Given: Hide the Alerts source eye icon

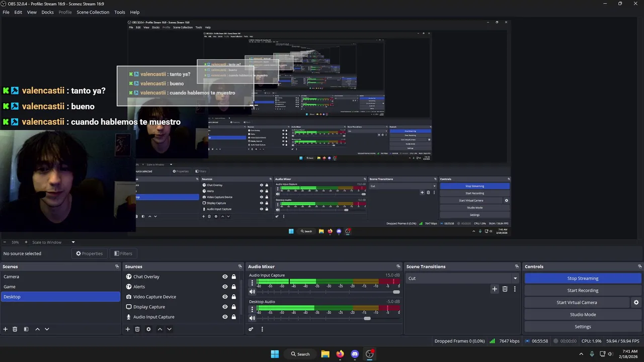Looking at the screenshot, I should [x=225, y=287].
